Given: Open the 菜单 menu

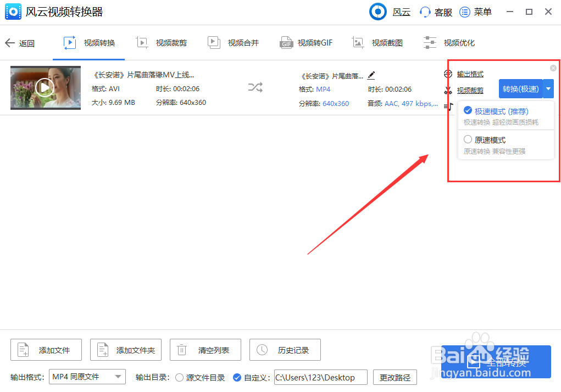Looking at the screenshot, I should [475, 12].
